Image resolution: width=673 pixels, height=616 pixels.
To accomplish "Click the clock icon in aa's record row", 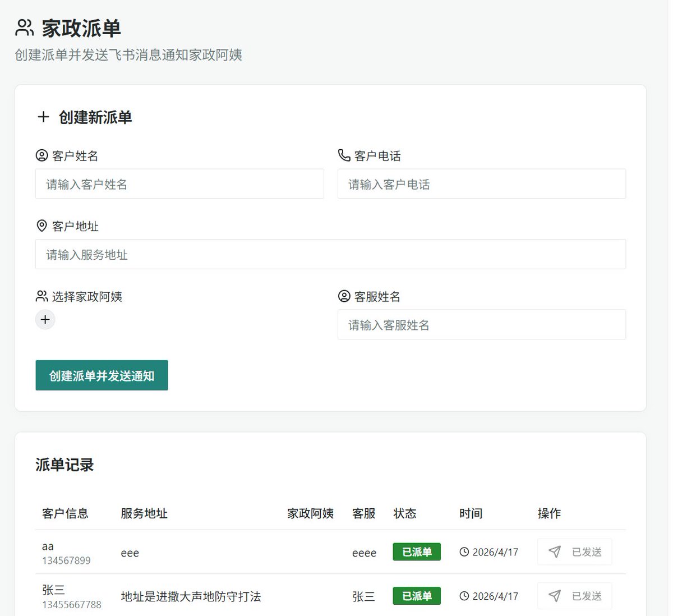I will 464,552.
